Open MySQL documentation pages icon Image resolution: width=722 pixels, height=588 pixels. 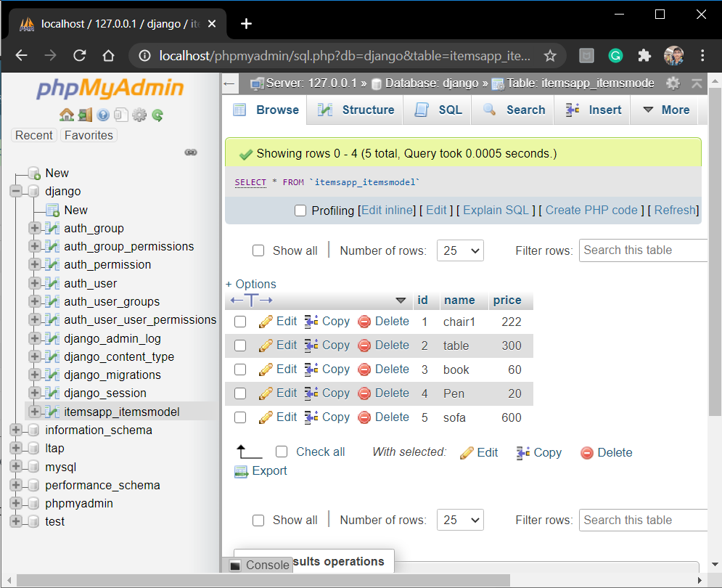click(121, 115)
